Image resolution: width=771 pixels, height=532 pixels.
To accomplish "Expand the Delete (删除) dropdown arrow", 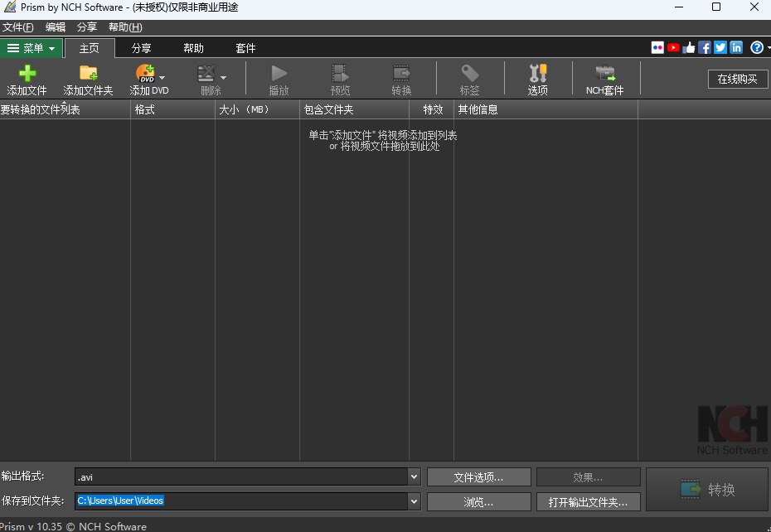I will tap(223, 78).
